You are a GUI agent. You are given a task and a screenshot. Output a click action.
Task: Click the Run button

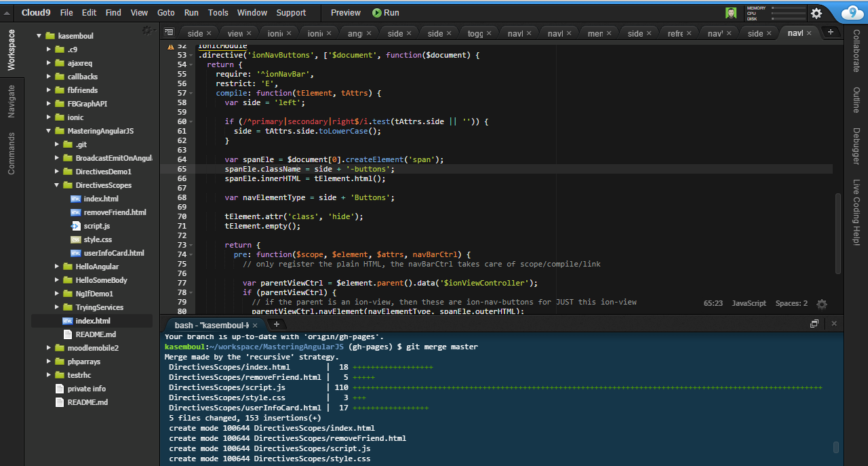386,12
